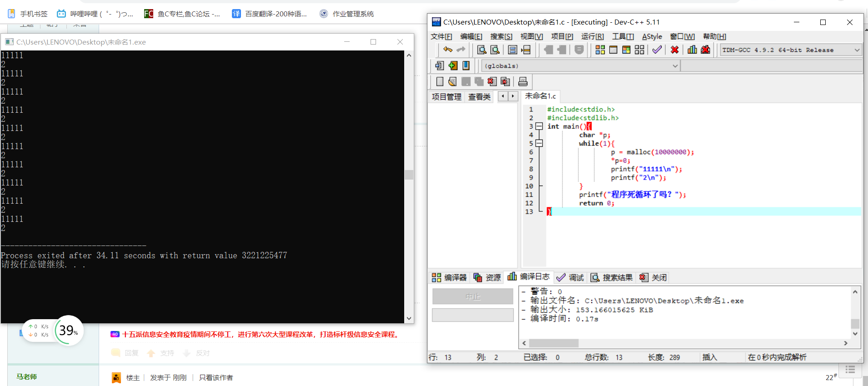Viewport: 868px width, 386px height.
Task: Click the new unit icon beside green plus
Action: pos(439,65)
